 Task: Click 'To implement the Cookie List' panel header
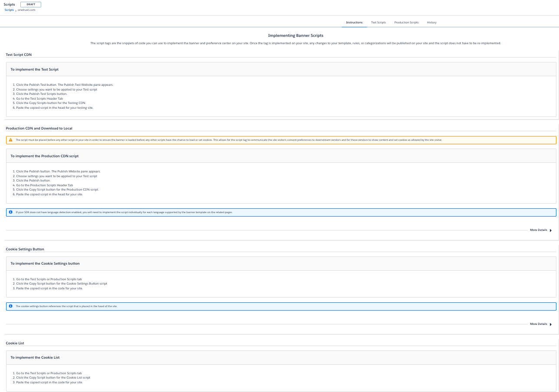coord(35,357)
